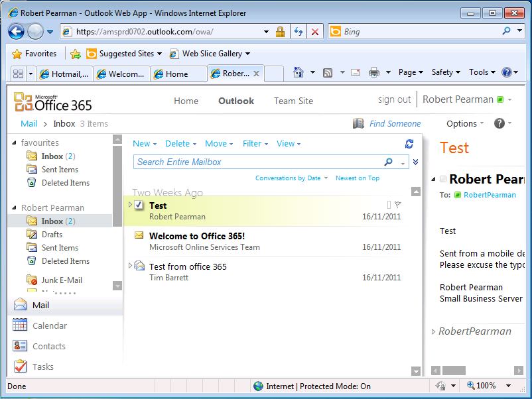Screen dimensions: 532x399
Task: Open Tasks from the navigation pane
Action: (42, 367)
